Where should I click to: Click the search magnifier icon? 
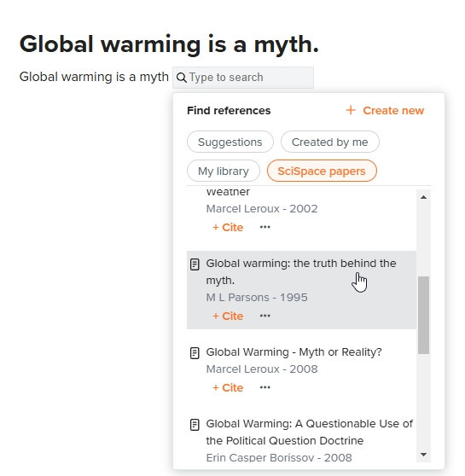coord(182,78)
